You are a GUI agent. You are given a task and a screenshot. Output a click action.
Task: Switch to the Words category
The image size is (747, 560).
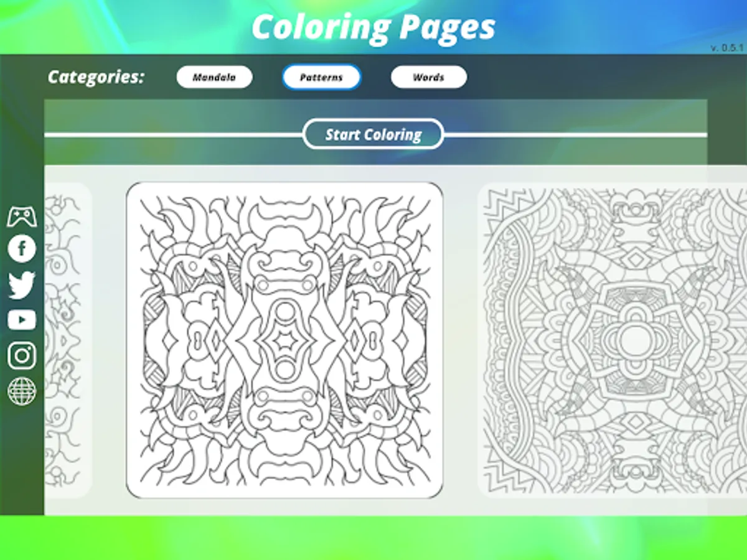point(428,78)
